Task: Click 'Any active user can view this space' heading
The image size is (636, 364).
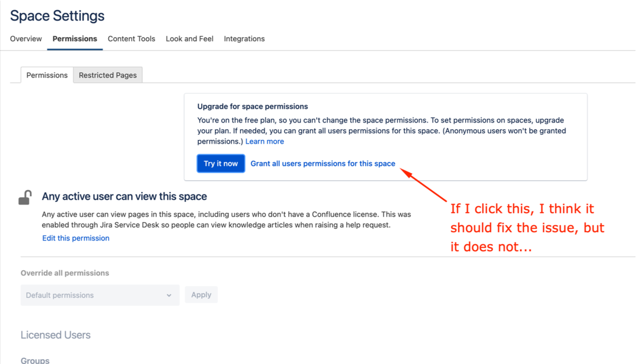Action: [x=125, y=196]
